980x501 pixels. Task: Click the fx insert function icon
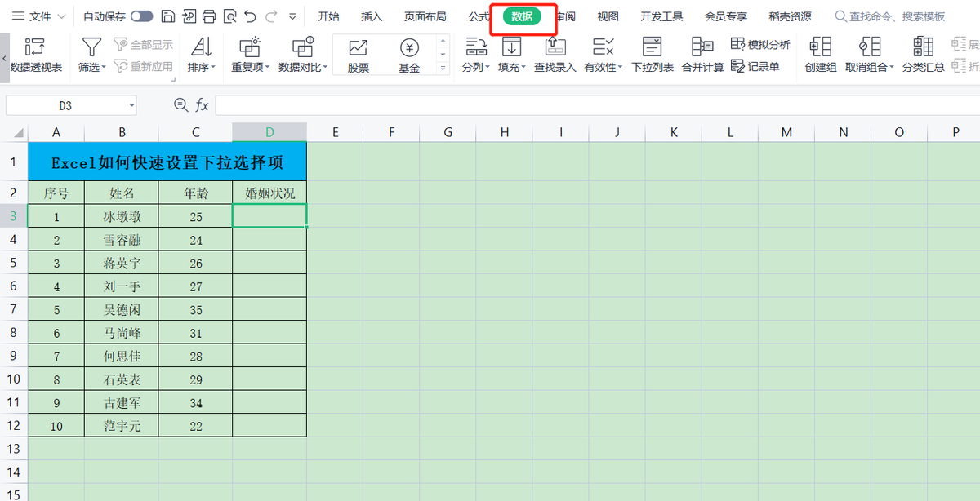(x=202, y=105)
